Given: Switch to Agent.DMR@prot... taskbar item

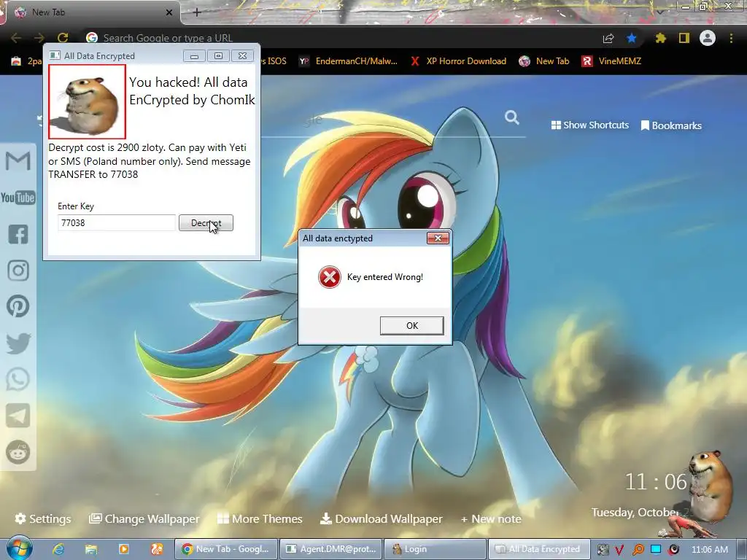Looking at the screenshot, I should pyautogui.click(x=330, y=549).
